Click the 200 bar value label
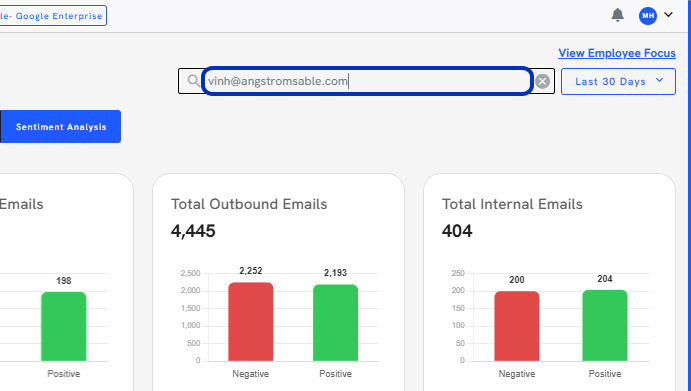Viewport: 691px width, 391px height. tap(517, 279)
